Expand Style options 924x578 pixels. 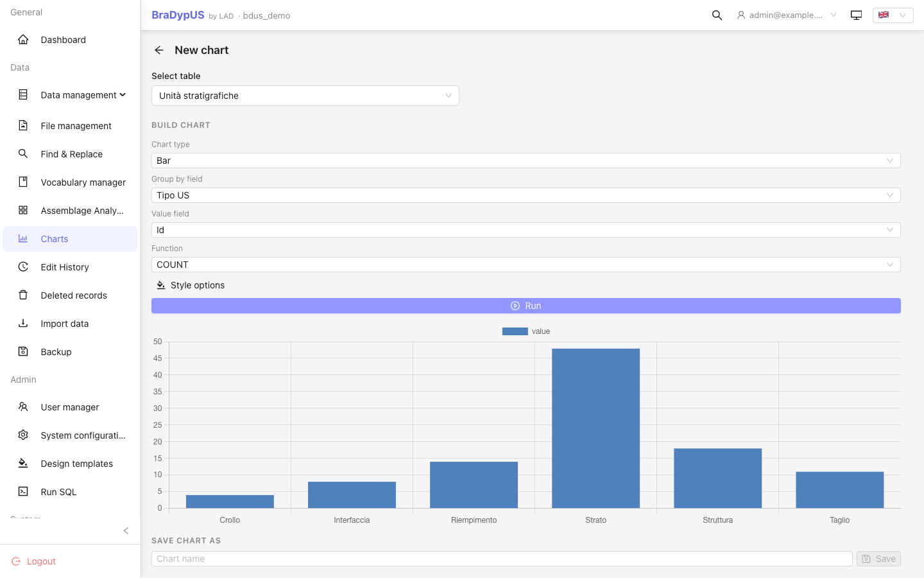[x=191, y=285]
